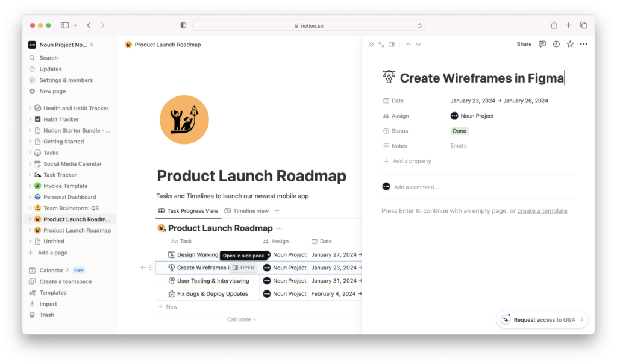The width and height of the screenshot is (617, 364).
Task: Expand the Habit Tracker page tree
Action: click(x=30, y=119)
